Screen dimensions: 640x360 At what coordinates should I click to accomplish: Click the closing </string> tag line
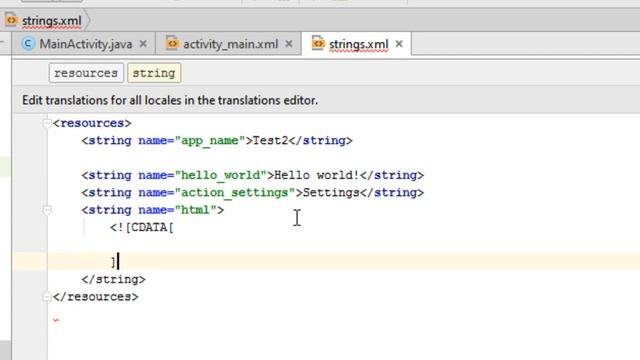point(113,280)
